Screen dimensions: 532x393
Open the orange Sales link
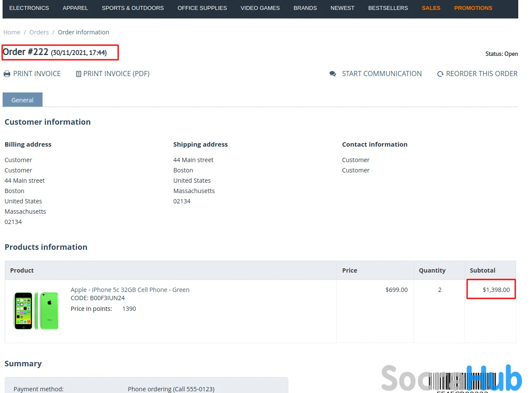pyautogui.click(x=431, y=8)
